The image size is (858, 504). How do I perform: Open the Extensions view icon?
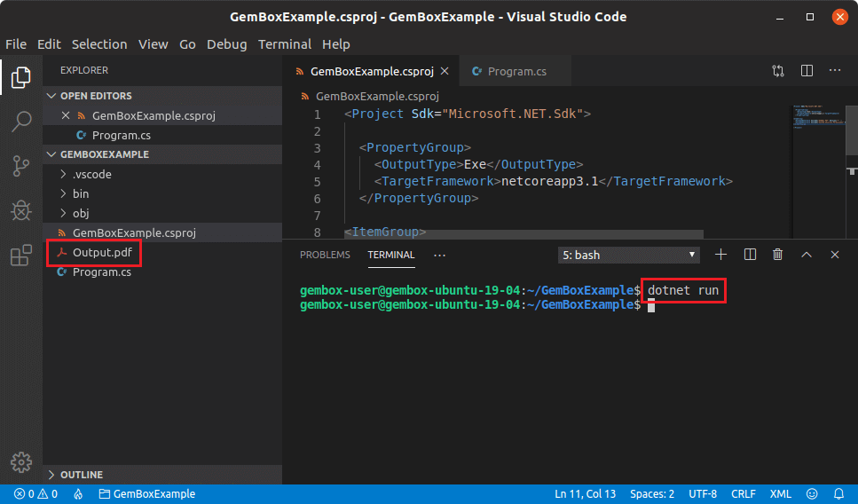[20, 256]
